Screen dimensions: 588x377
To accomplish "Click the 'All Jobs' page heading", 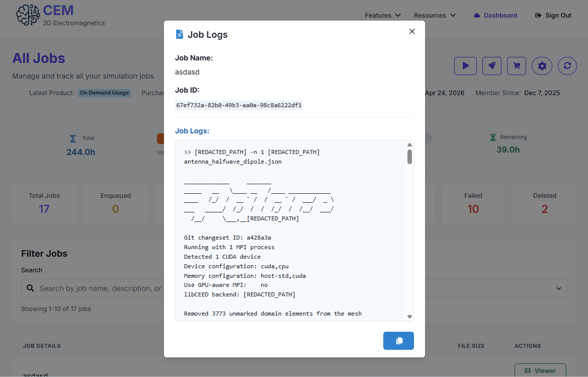I will pyautogui.click(x=39, y=58).
